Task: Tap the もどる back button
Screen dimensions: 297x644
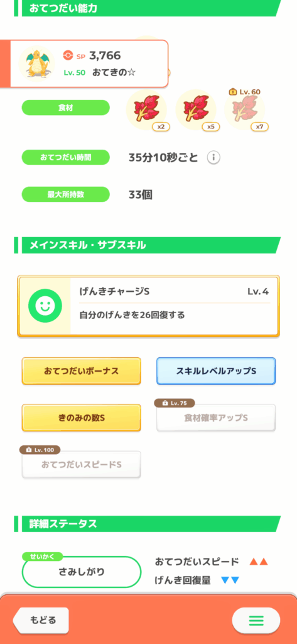Action: (41, 619)
